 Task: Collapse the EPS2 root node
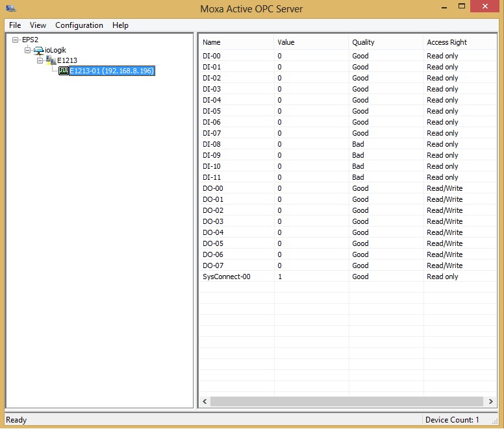15,40
